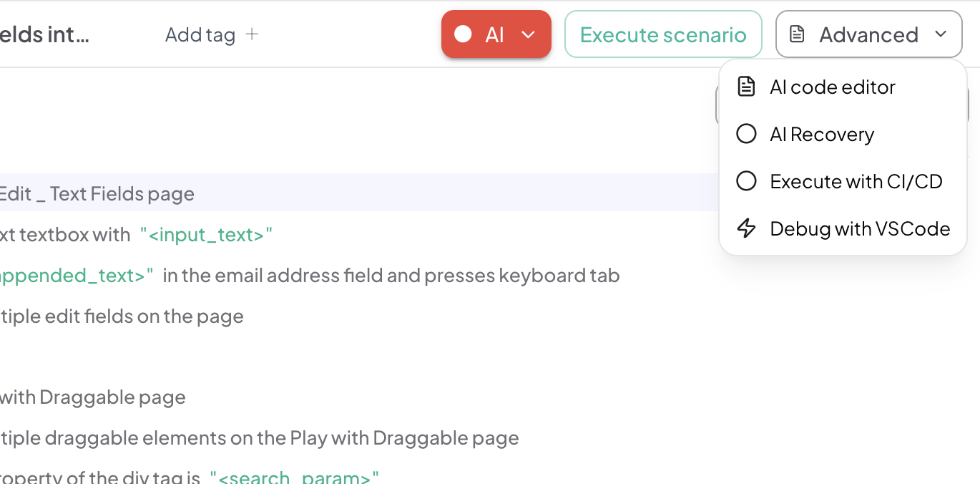
Task: Select the highlighted Text Fields page step
Action: point(97,193)
